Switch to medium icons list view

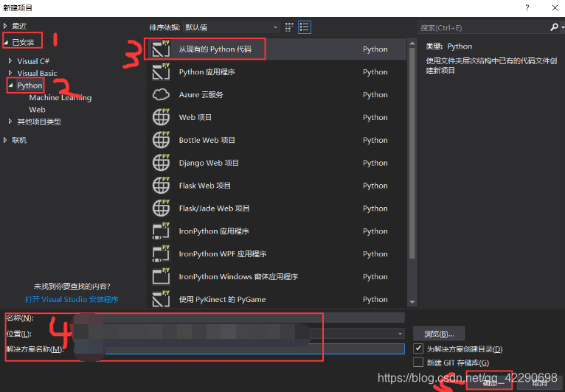pos(305,27)
